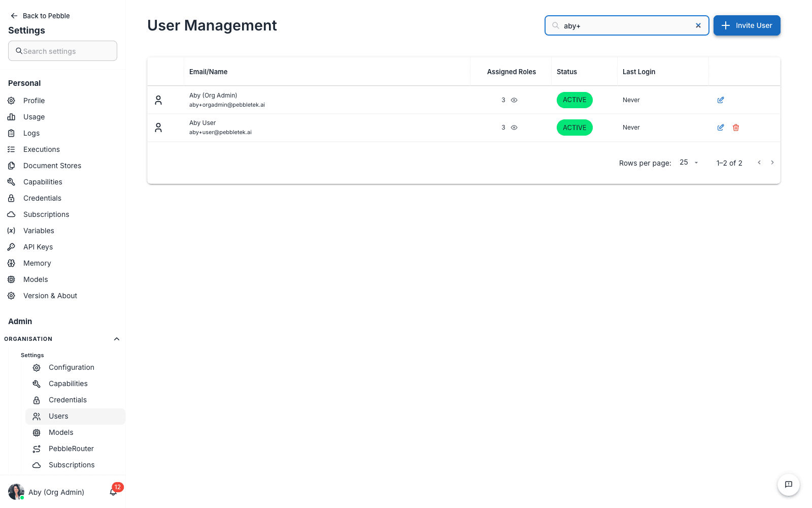
Task: Select Users under organisation settings
Action: (x=75, y=416)
